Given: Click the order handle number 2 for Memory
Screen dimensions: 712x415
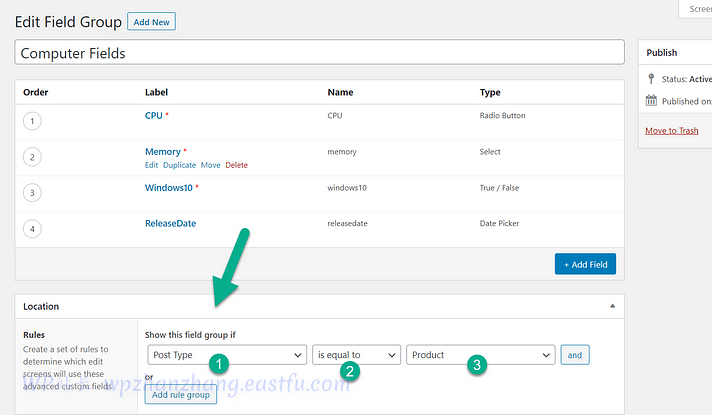Looking at the screenshot, I should pyautogui.click(x=33, y=157).
